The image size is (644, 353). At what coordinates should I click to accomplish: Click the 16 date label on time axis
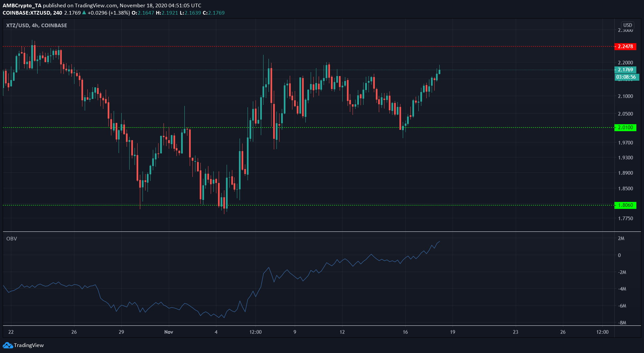pyautogui.click(x=405, y=332)
